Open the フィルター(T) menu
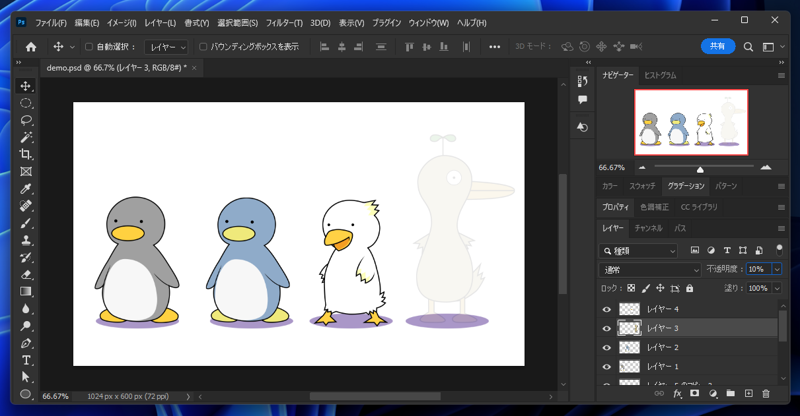This screenshot has width=800, height=416. pyautogui.click(x=284, y=22)
